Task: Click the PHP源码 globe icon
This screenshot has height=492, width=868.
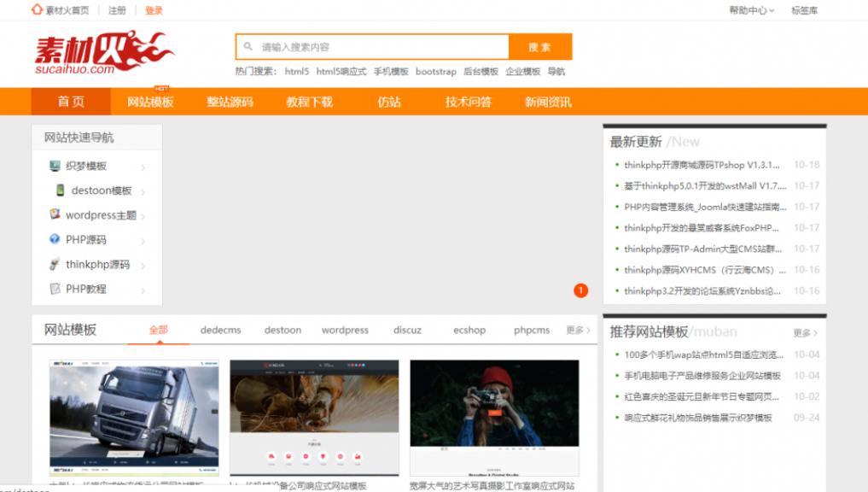Action: point(55,240)
